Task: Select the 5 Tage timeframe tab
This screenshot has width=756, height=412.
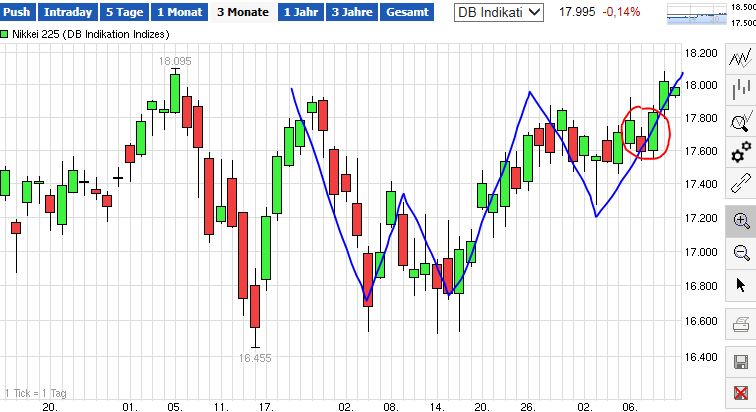Action: 124,12
